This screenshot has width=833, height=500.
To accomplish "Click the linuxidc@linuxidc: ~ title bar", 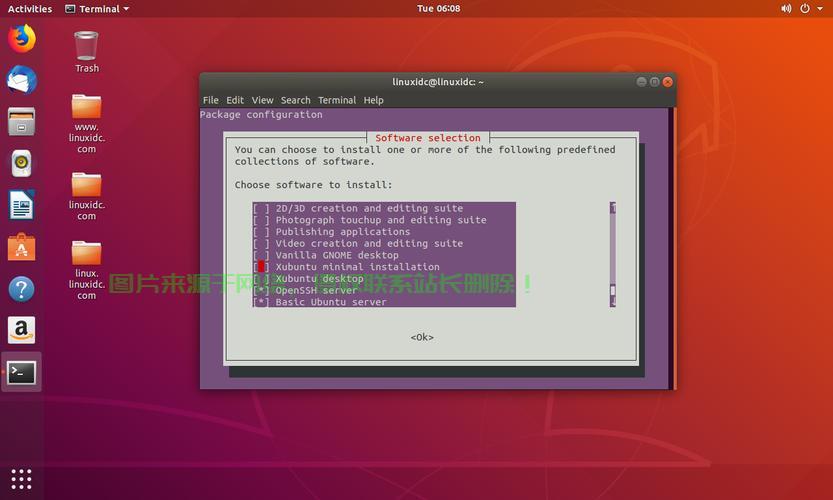I will point(438,82).
